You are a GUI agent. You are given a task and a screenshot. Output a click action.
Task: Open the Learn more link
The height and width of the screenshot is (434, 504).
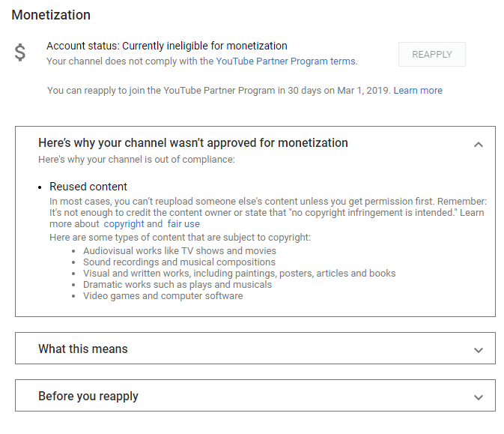pyautogui.click(x=418, y=91)
